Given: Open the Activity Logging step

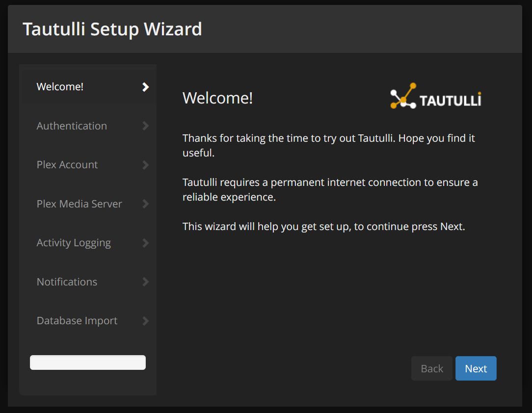Looking at the screenshot, I should click(x=74, y=243).
